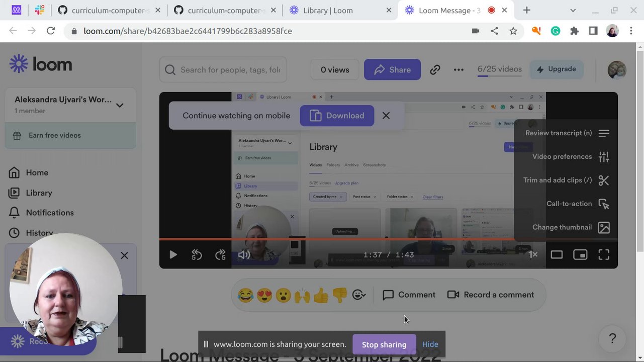
Task: Open more emoji reactions picker
Action: coord(359,295)
